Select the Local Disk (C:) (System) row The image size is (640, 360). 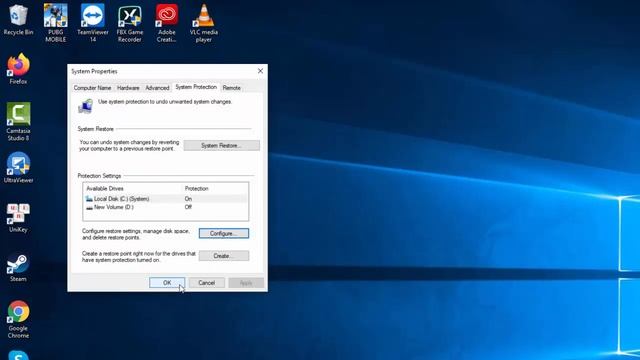click(x=165, y=199)
